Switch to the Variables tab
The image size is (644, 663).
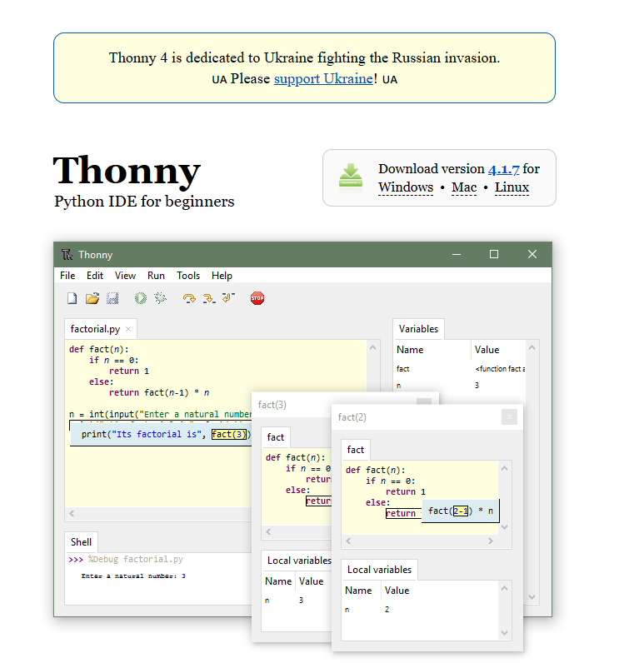(418, 329)
